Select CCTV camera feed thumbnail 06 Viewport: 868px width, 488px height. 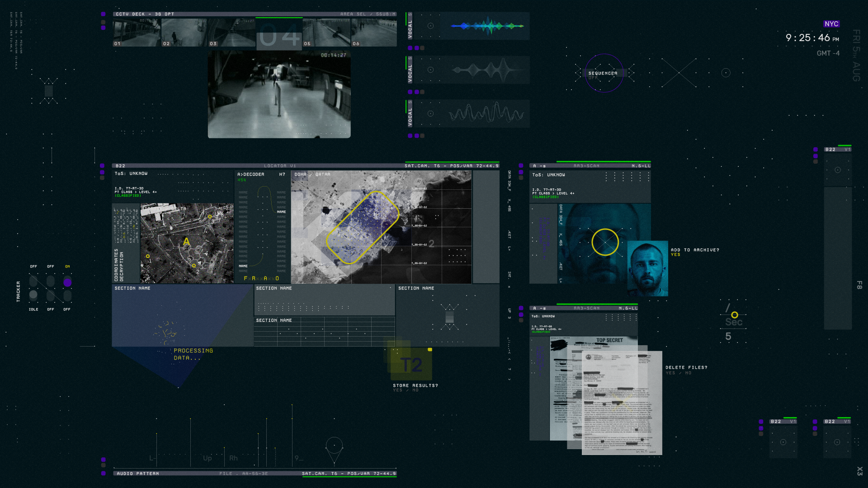pyautogui.click(x=374, y=33)
